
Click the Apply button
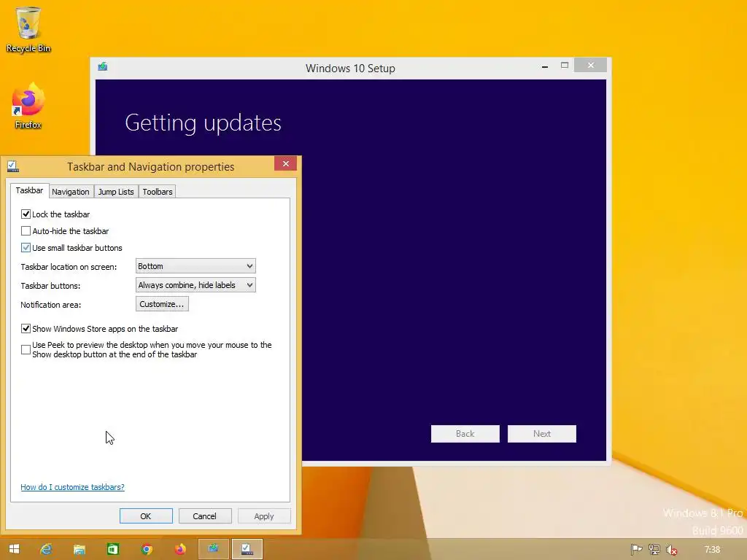point(264,516)
